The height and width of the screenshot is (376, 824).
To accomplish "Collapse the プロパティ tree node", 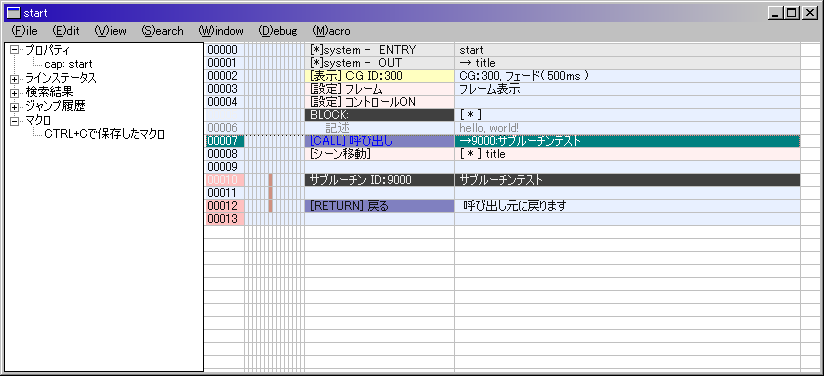I will pos(14,50).
